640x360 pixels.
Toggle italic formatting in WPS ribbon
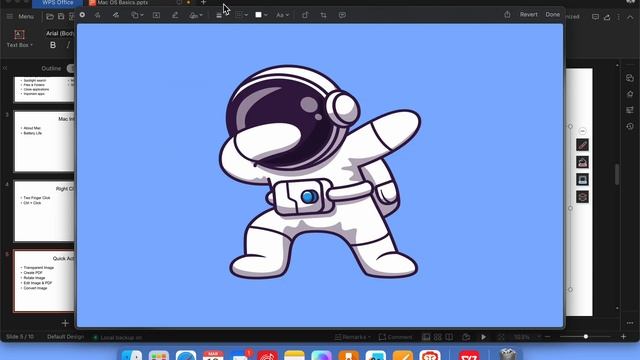68,45
